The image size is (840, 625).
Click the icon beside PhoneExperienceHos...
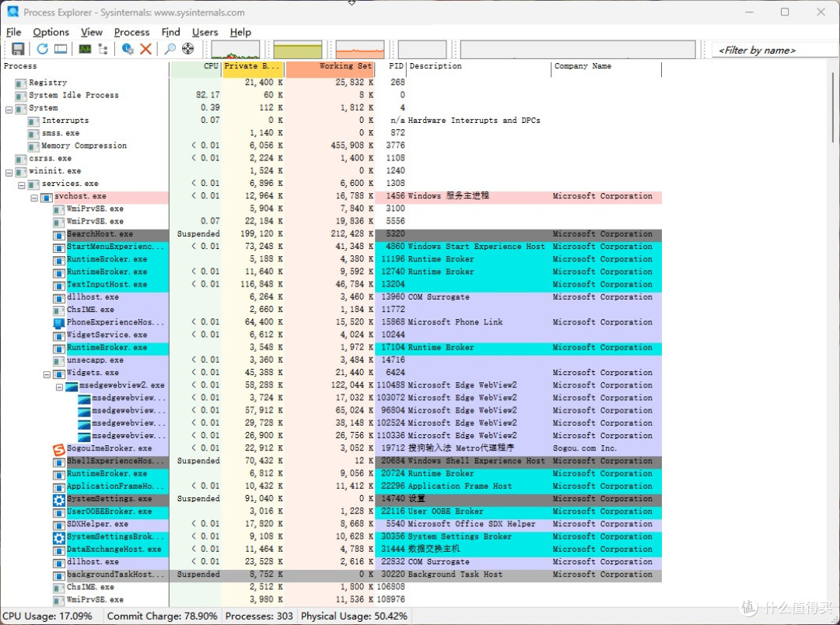[x=58, y=323]
